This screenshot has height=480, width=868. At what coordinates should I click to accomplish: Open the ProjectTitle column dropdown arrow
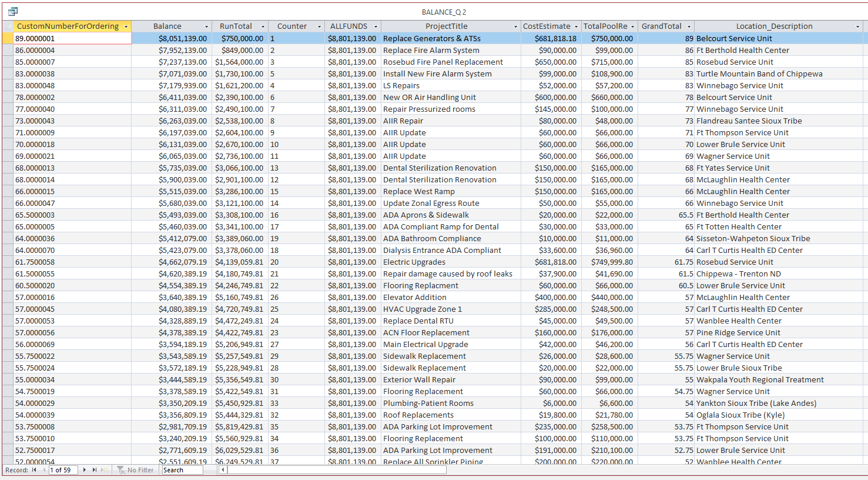click(515, 26)
